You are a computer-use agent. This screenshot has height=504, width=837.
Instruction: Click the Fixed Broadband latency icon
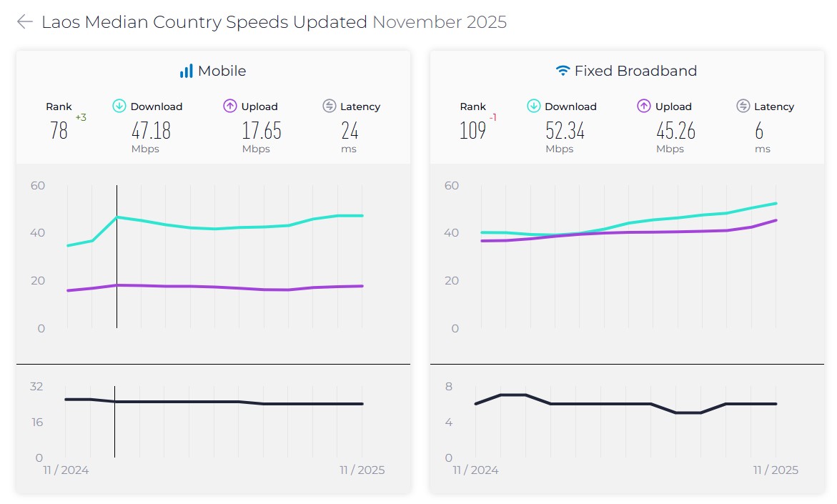tap(743, 106)
